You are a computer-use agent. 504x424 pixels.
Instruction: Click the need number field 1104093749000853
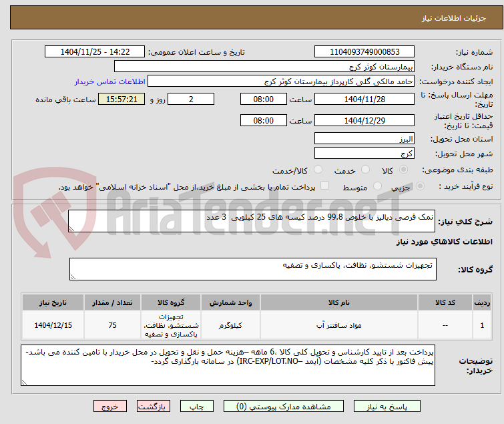[x=364, y=52]
